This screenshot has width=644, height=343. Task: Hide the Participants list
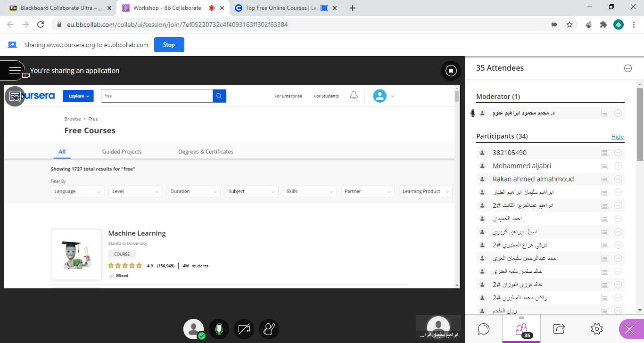coord(618,137)
